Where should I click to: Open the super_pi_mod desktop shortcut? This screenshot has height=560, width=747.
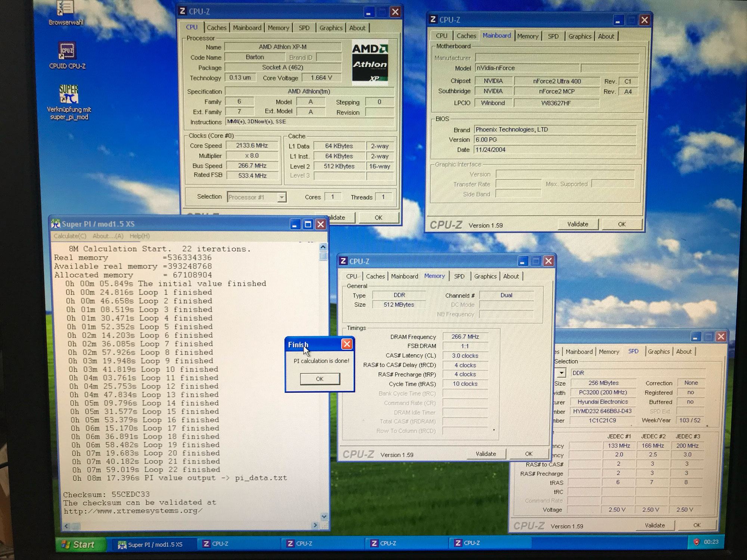pyautogui.click(x=69, y=102)
